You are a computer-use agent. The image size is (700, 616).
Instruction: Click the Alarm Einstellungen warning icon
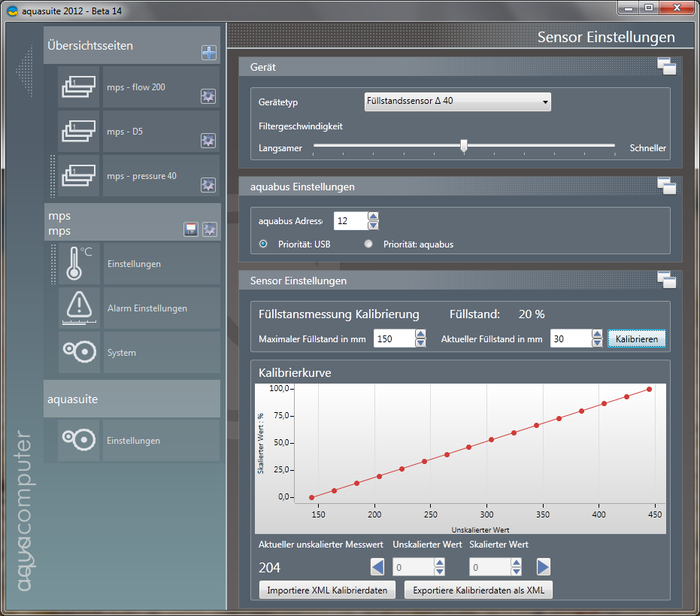tap(79, 308)
